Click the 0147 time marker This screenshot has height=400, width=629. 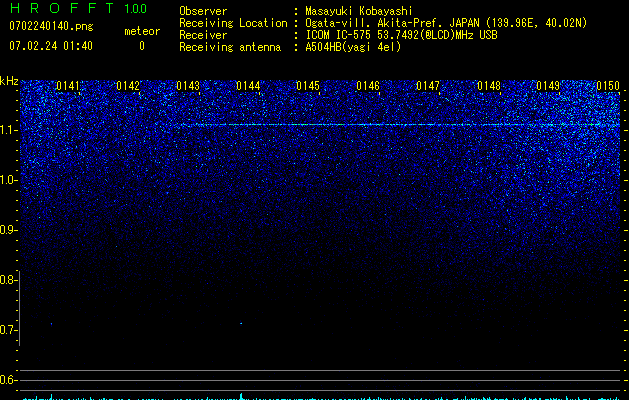428,86
